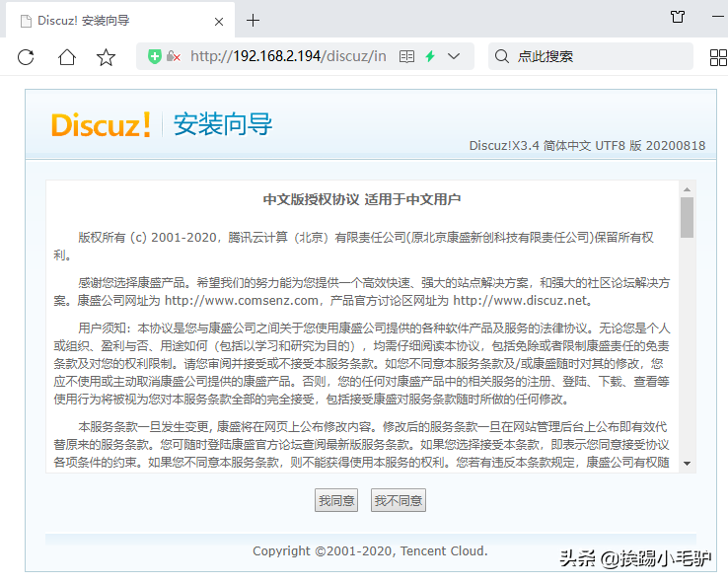Screen dimensions: 728x584
Task: Click the Discuz! logo
Action: point(101,124)
